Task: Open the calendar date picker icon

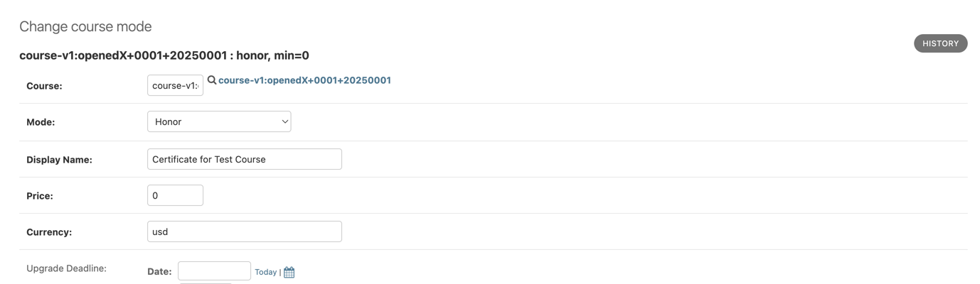Action: click(289, 272)
